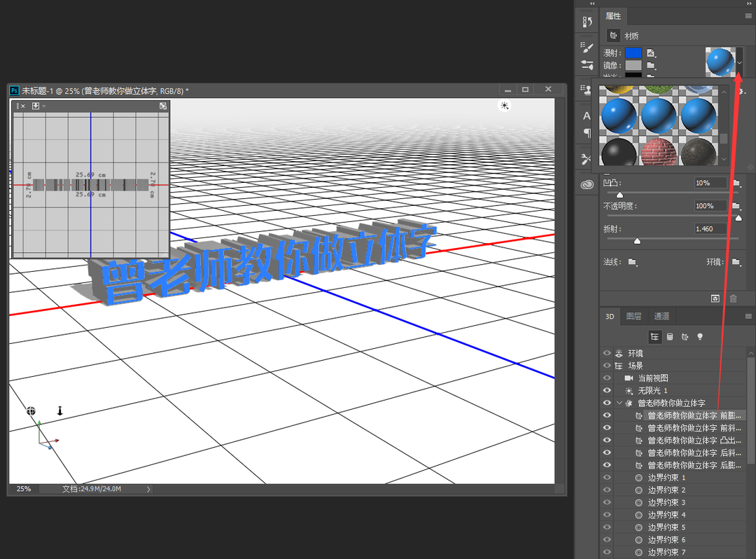Switch to the 3D tab

(610, 317)
